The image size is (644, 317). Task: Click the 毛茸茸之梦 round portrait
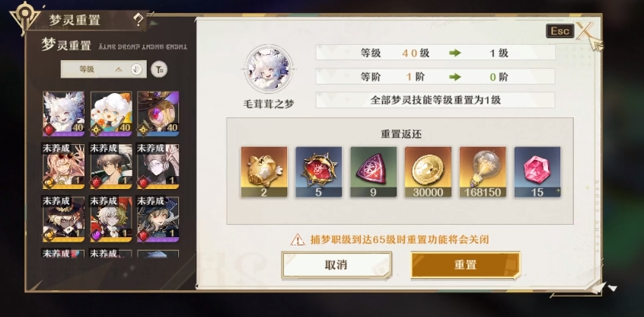pyautogui.click(x=269, y=69)
